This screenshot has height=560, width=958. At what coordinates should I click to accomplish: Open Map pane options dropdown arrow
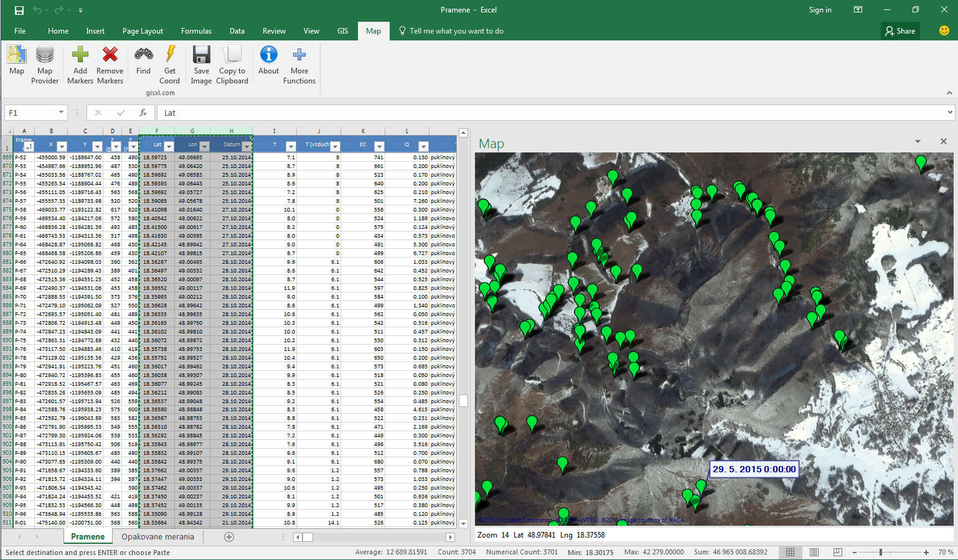tap(918, 142)
